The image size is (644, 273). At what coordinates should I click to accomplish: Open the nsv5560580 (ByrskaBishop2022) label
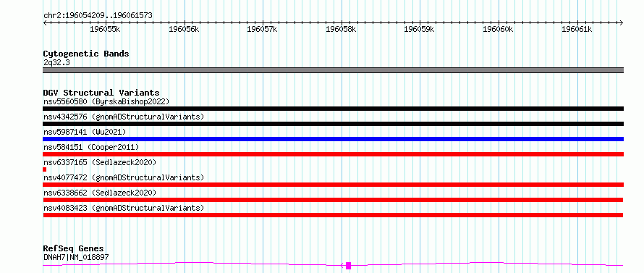pyautogui.click(x=106, y=101)
